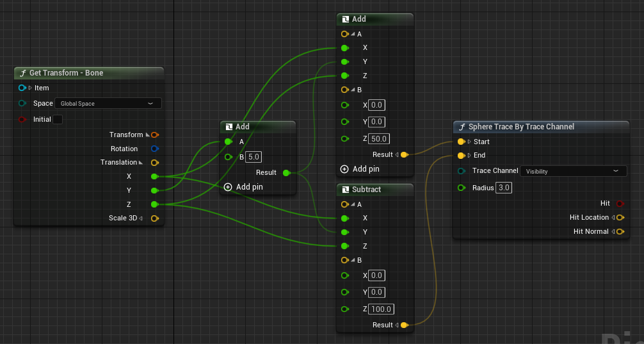Collapse the Translation output expander
This screenshot has height=344, width=644.
click(x=141, y=163)
